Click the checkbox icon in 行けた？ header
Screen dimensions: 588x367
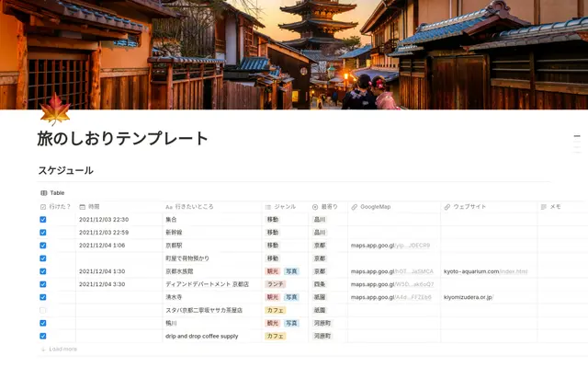tap(43, 207)
